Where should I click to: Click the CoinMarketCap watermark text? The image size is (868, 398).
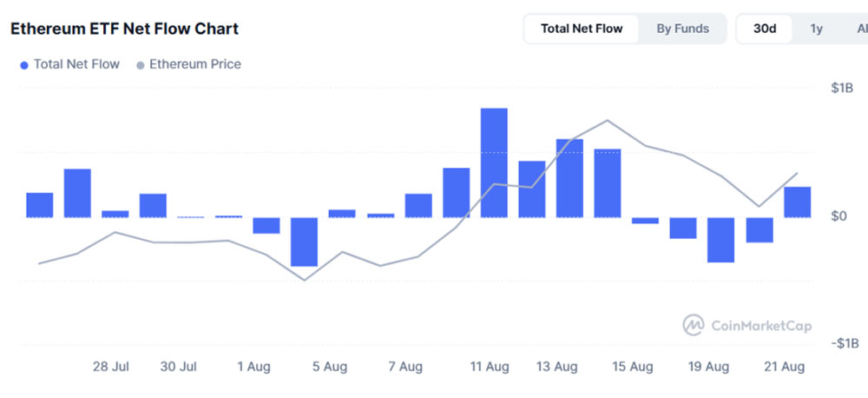point(761,326)
